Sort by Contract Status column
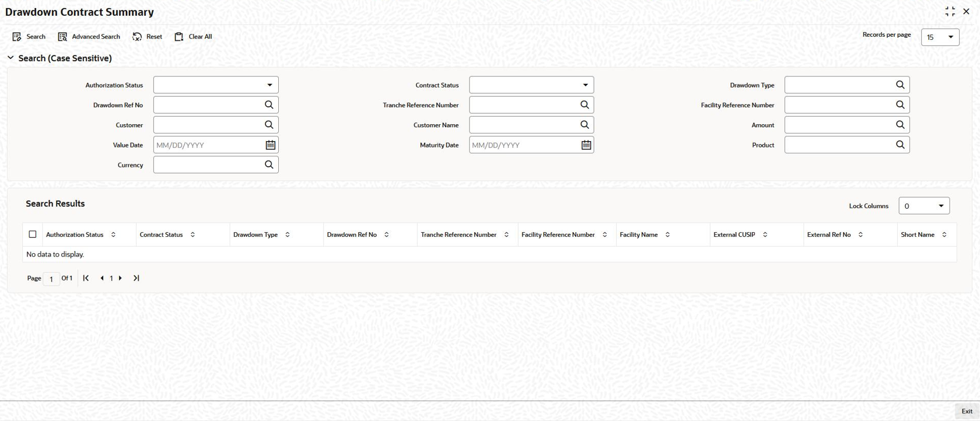Viewport: 980px width, 421px height. [x=192, y=234]
